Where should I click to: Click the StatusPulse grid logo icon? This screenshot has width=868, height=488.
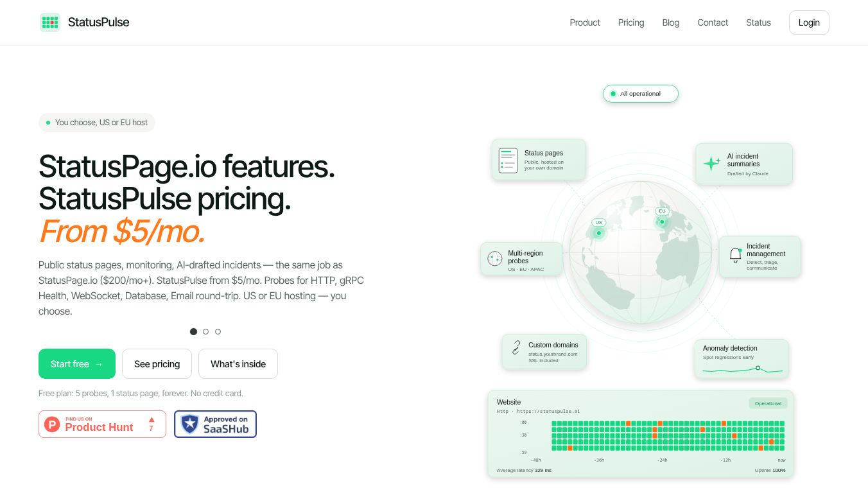(x=50, y=22)
